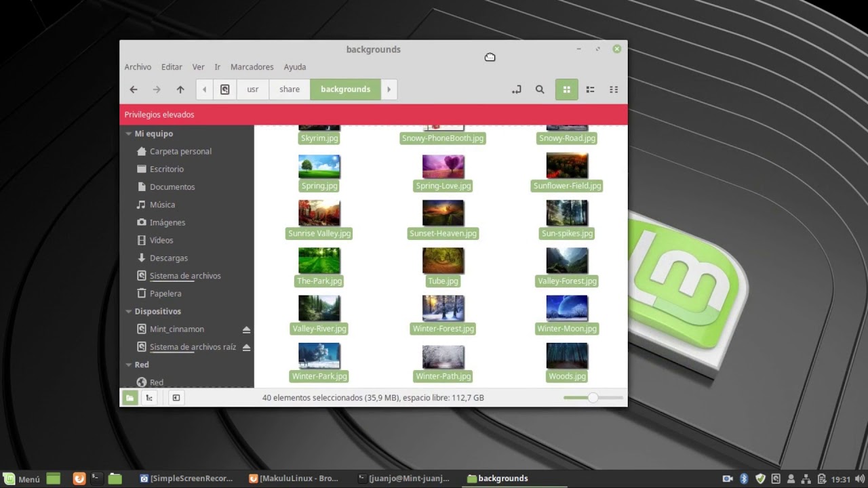Select the Valley-River.jpg file label
868x488 pixels.
pos(319,329)
